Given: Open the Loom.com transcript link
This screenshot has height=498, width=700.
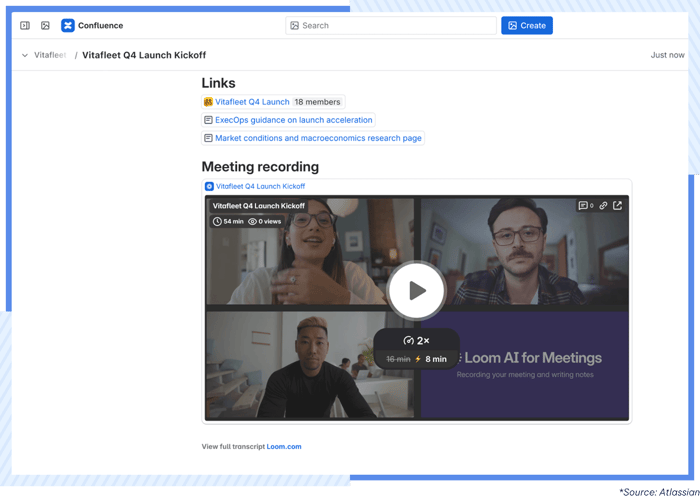Looking at the screenshot, I should click(x=284, y=446).
